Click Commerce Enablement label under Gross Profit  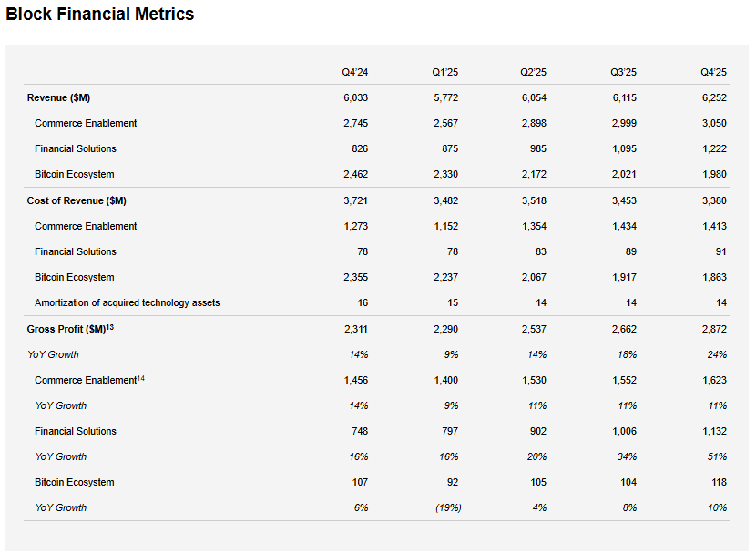coord(89,380)
